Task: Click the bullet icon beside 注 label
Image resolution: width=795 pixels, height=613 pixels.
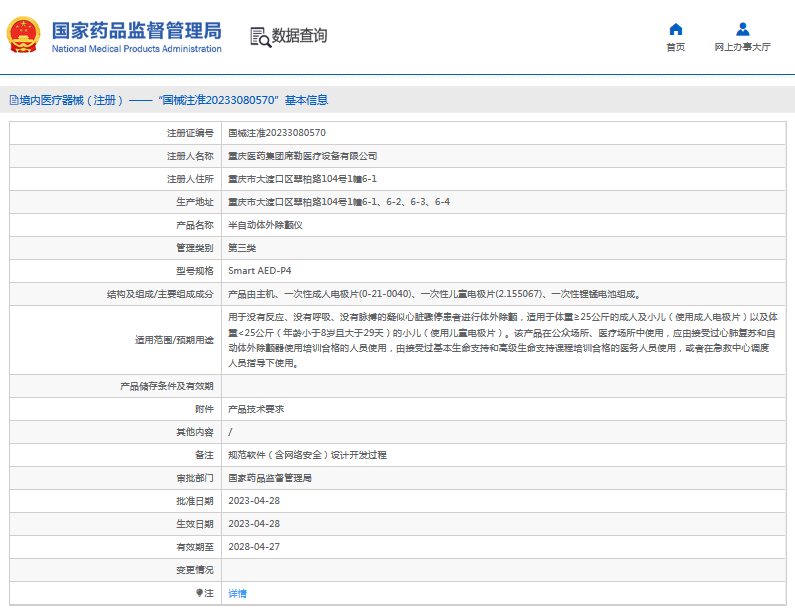Action: click(199, 592)
